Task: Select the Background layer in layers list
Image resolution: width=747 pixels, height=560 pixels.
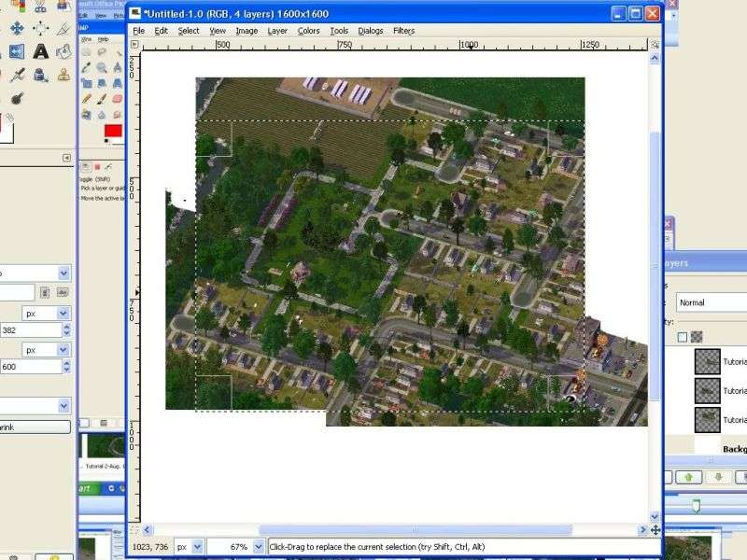Action: 733,449
